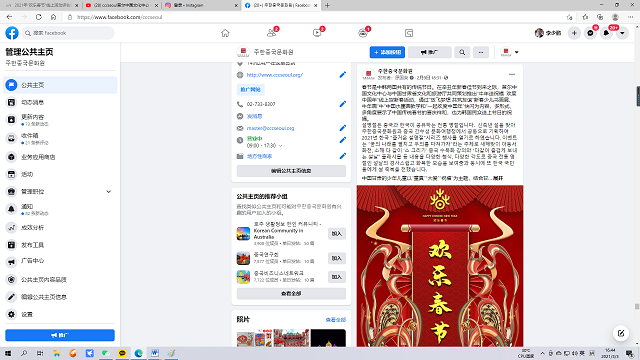
Task: Open the cccseoul.org website link
Action: pyautogui.click(x=275, y=75)
